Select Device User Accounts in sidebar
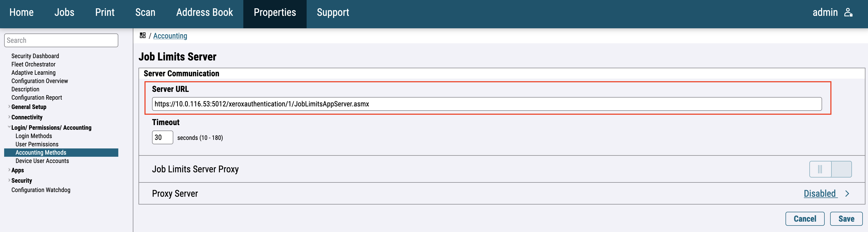868x232 pixels. tap(42, 161)
